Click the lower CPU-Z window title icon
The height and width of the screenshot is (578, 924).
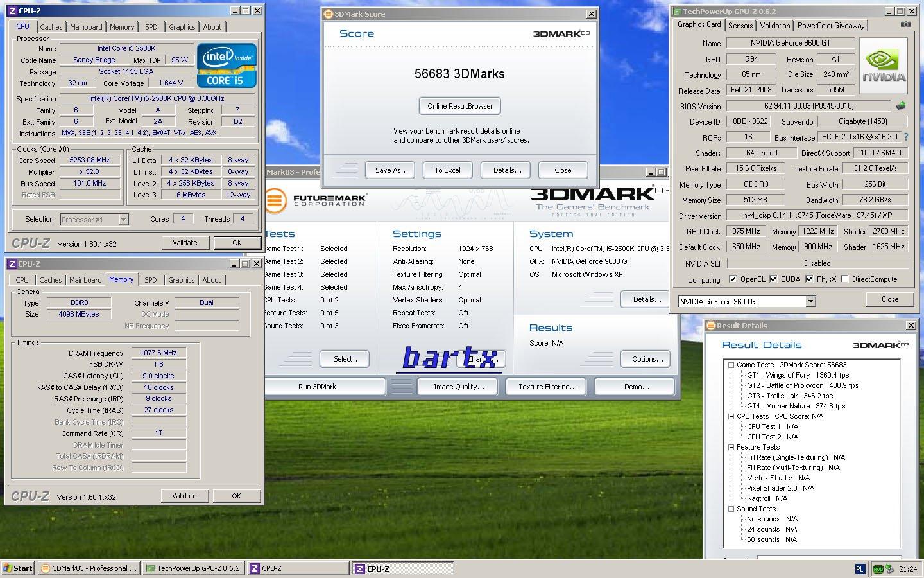click(12, 264)
